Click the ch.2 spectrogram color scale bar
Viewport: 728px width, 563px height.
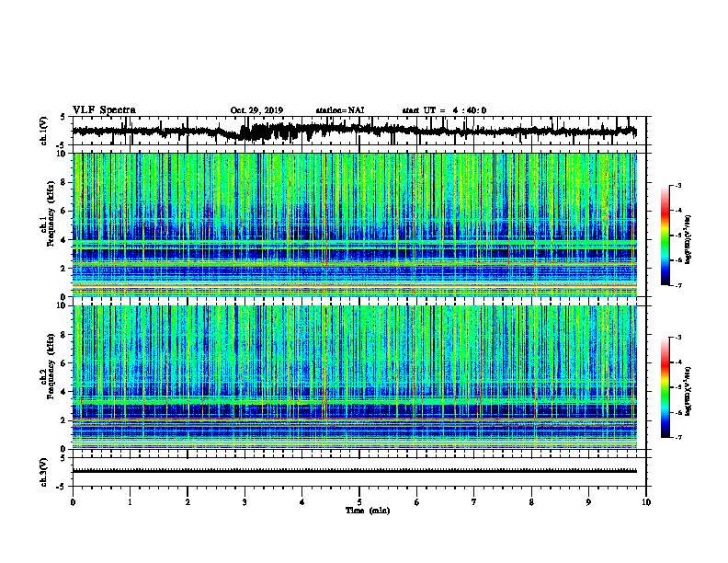point(665,387)
